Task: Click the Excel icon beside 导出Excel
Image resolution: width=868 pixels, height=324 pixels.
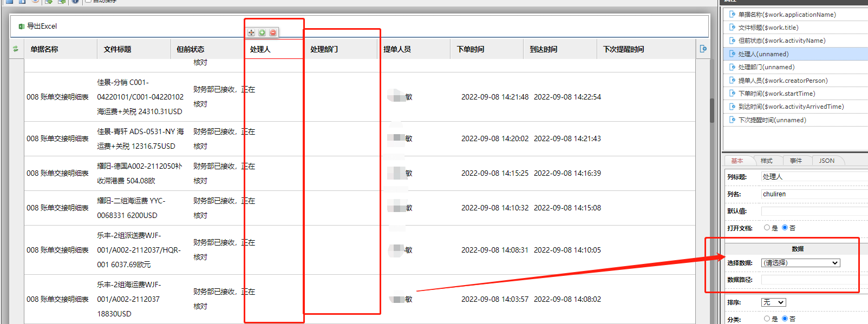Action: 22,27
